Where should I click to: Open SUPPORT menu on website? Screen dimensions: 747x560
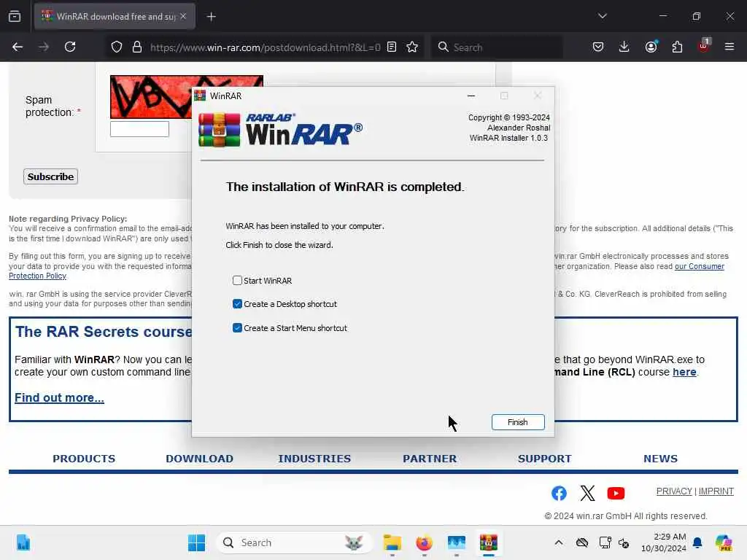[544, 459]
